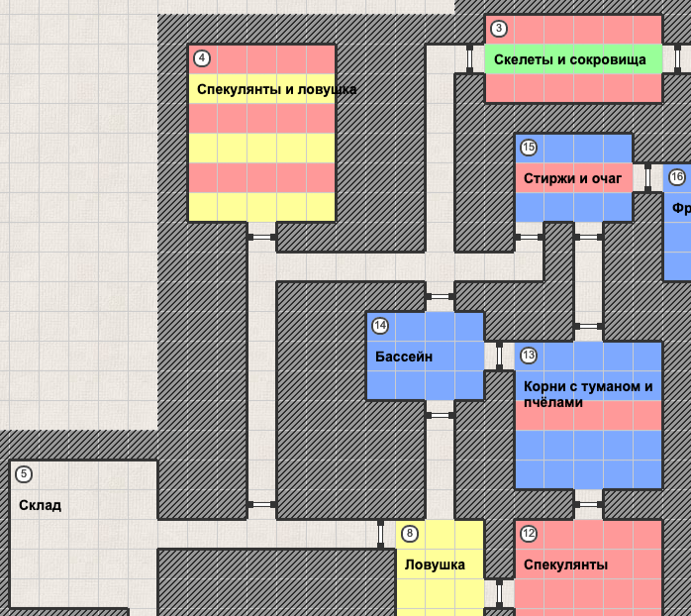The height and width of the screenshot is (616, 691).
Task: Select the room number 3 marker
Action: tap(499, 29)
